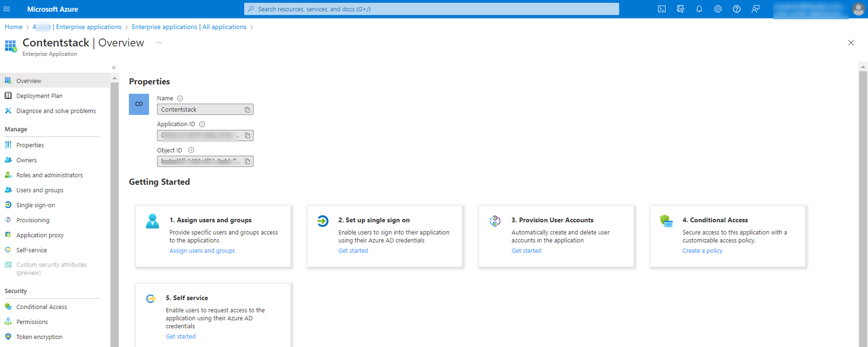Click Get started under Self service
The image size is (868, 347).
(x=181, y=336)
